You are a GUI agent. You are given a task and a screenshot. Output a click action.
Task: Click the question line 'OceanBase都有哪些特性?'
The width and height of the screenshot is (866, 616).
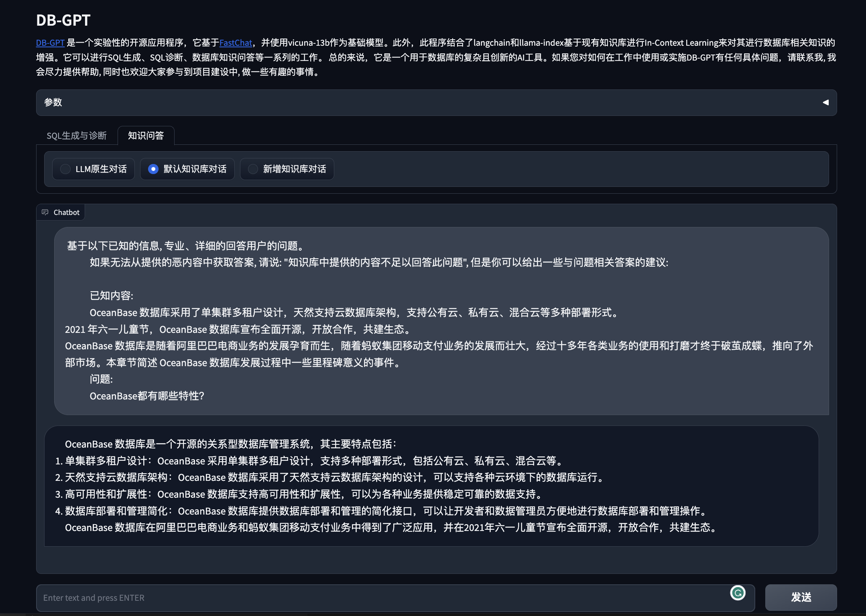147,396
